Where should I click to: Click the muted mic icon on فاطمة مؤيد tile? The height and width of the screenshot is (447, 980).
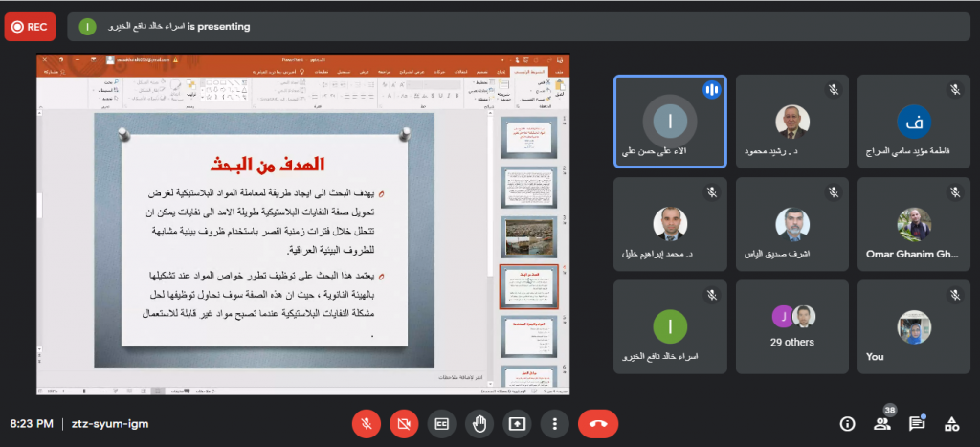click(x=954, y=89)
